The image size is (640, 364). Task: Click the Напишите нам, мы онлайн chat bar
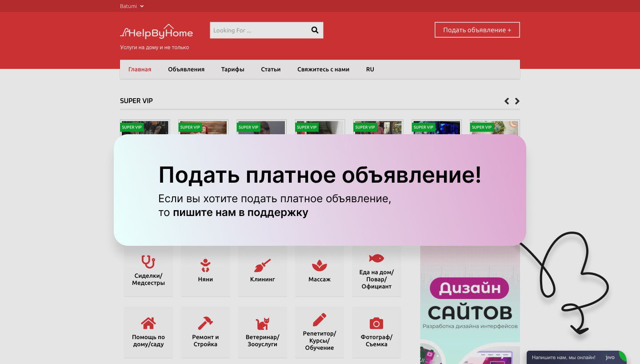click(563, 357)
